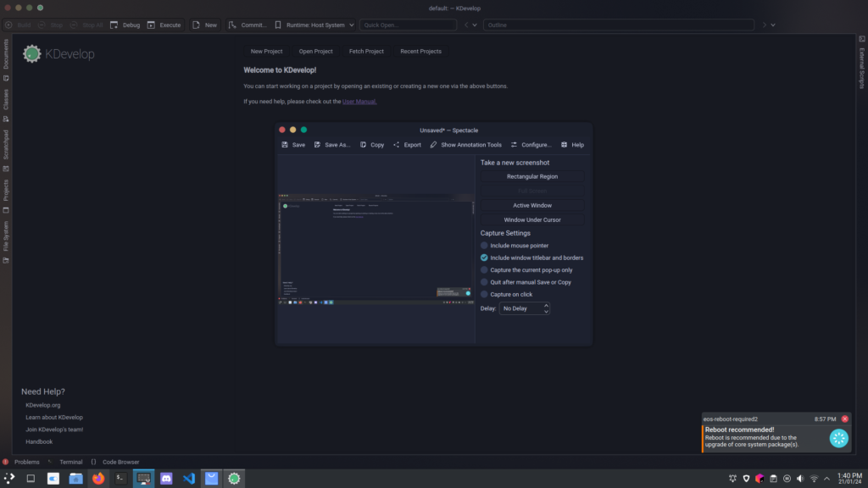Show Annotation Tools in Spectacle
The width and height of the screenshot is (868, 488).
click(465, 145)
